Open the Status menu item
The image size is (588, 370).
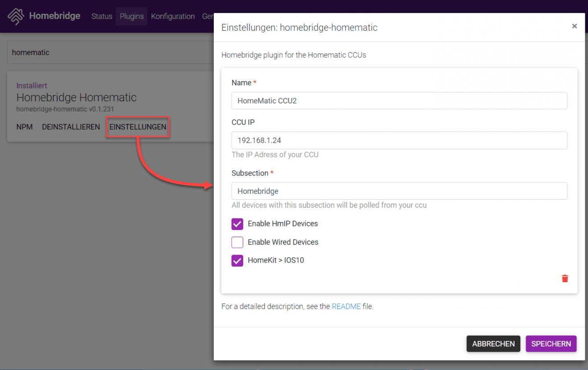coord(102,16)
